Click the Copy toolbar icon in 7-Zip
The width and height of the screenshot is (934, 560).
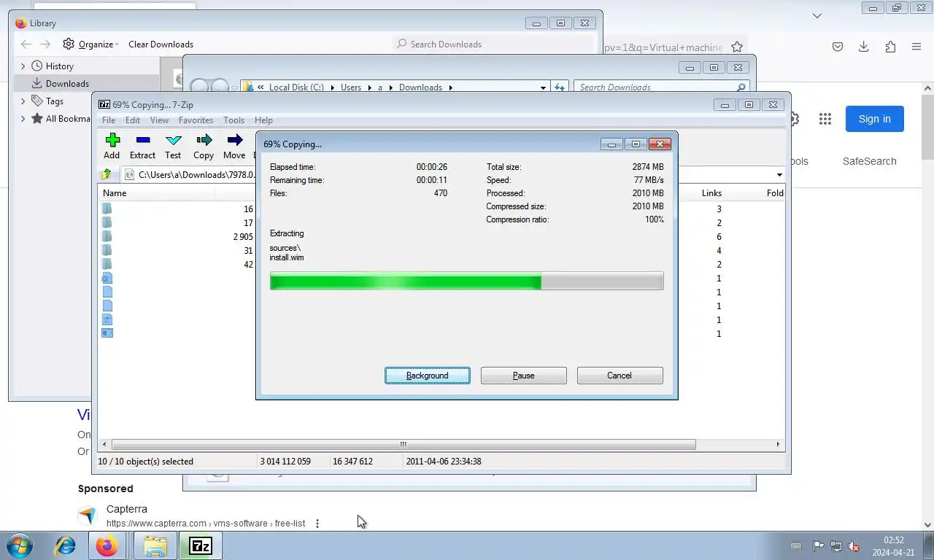point(204,146)
